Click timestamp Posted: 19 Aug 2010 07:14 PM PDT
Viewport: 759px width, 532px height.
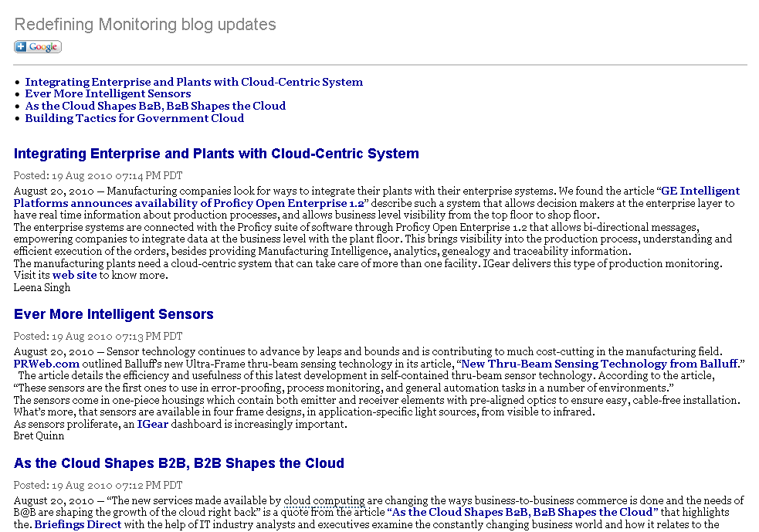tap(98, 175)
